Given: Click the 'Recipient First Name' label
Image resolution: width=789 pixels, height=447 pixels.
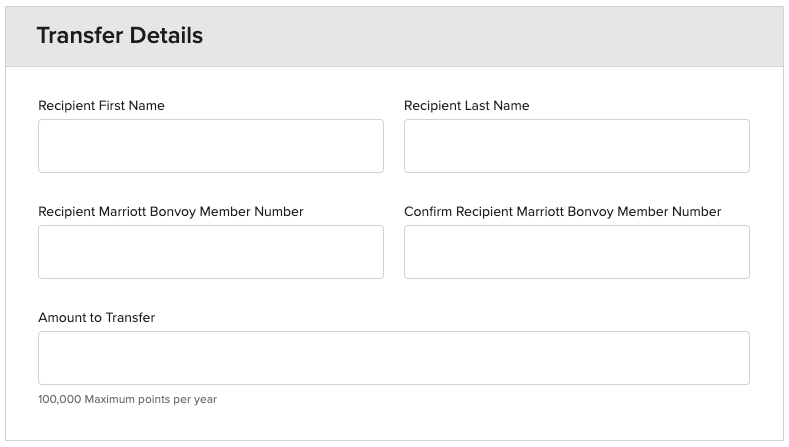Looking at the screenshot, I should 101,106.
